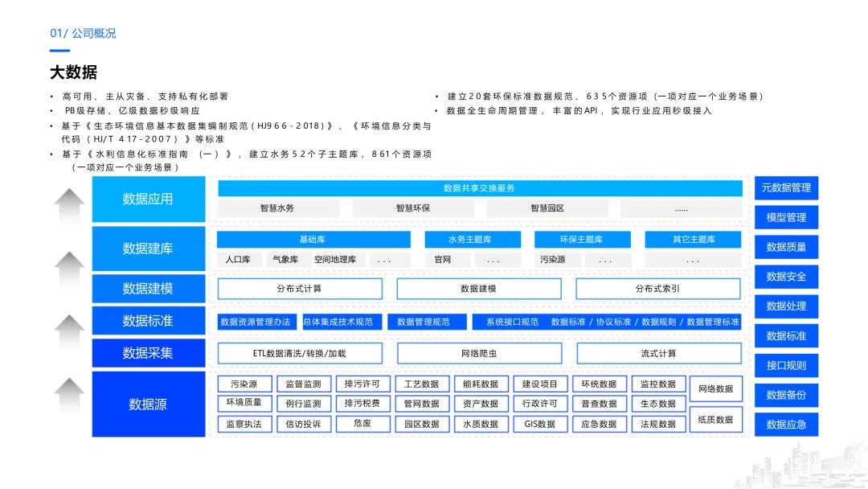Select the GIS数据 cell
This screenshot has height=489, width=868.
tap(540, 424)
